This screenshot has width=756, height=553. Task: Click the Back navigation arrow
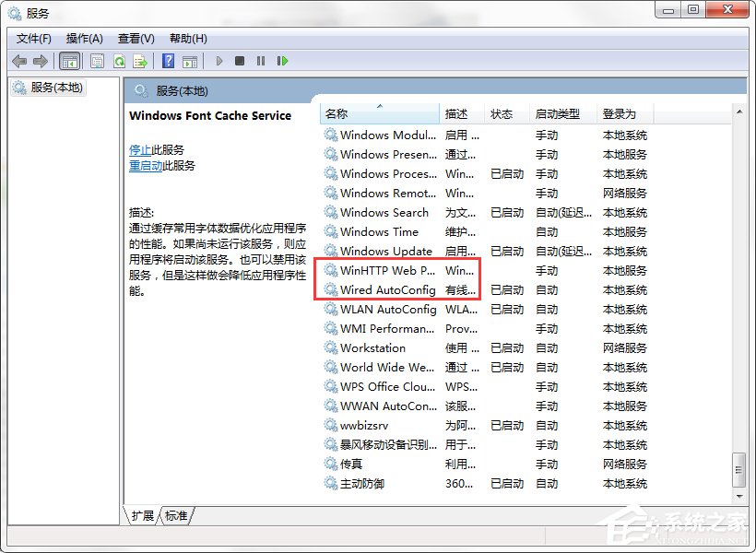(20, 61)
